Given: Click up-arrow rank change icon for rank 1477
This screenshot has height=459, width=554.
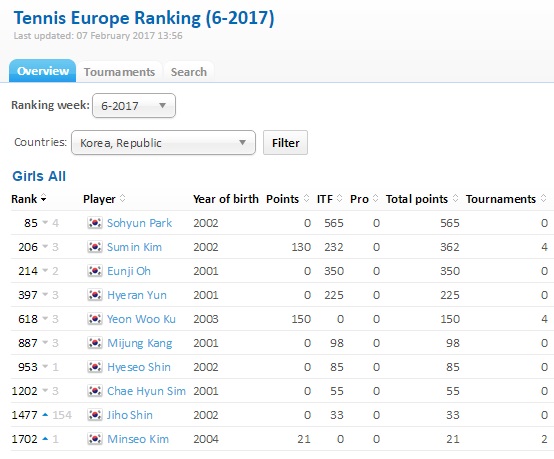Looking at the screenshot, I should [45, 415].
